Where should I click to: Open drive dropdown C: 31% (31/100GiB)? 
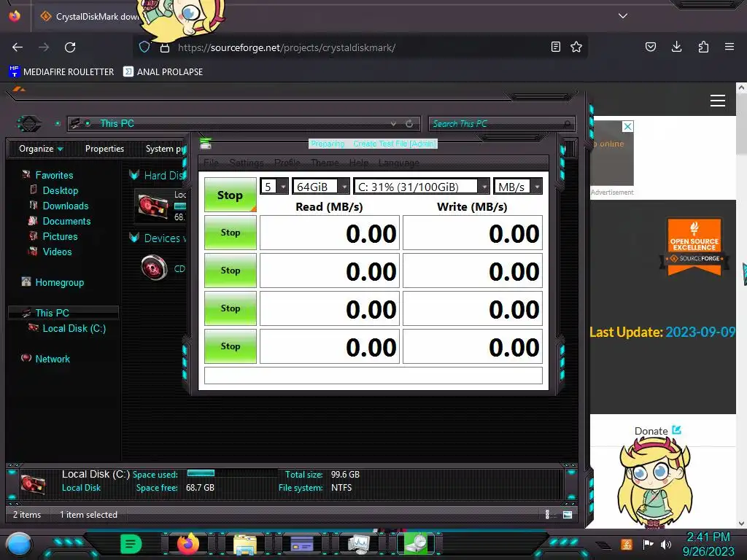coord(421,186)
